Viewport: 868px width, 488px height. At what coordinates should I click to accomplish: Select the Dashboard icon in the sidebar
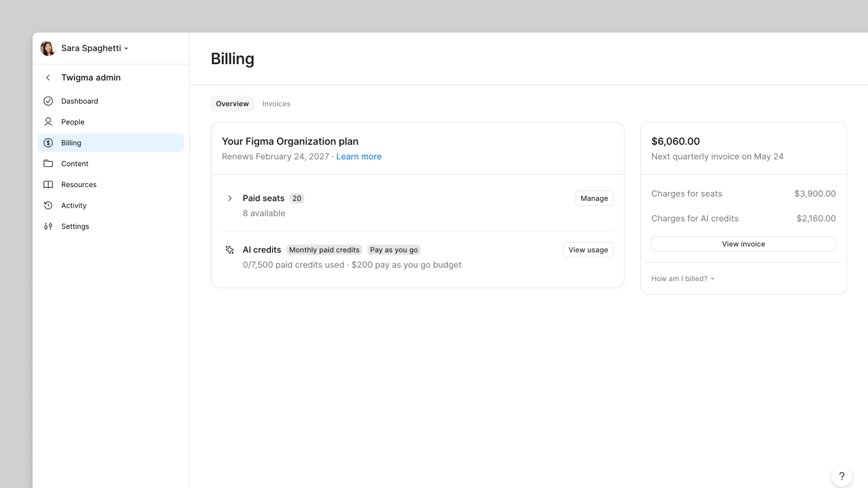coord(48,101)
